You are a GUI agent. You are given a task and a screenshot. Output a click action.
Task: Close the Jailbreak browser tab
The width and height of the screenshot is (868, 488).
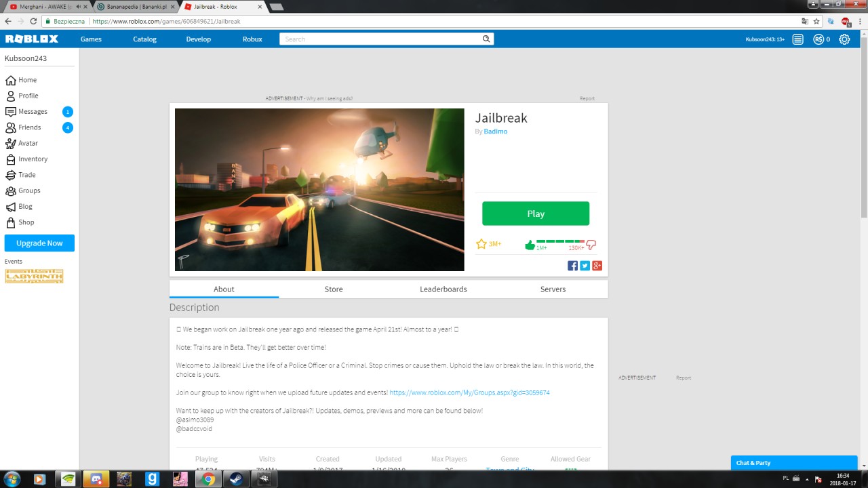point(261,6)
